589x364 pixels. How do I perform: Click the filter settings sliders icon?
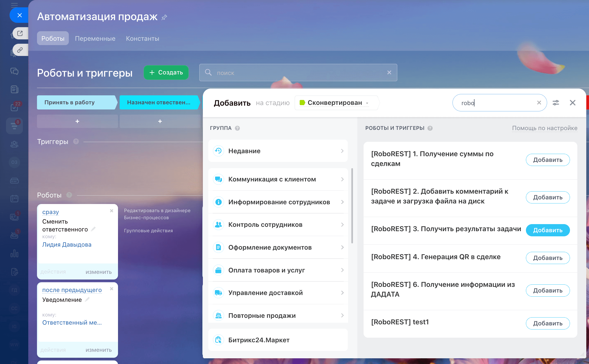pos(556,103)
